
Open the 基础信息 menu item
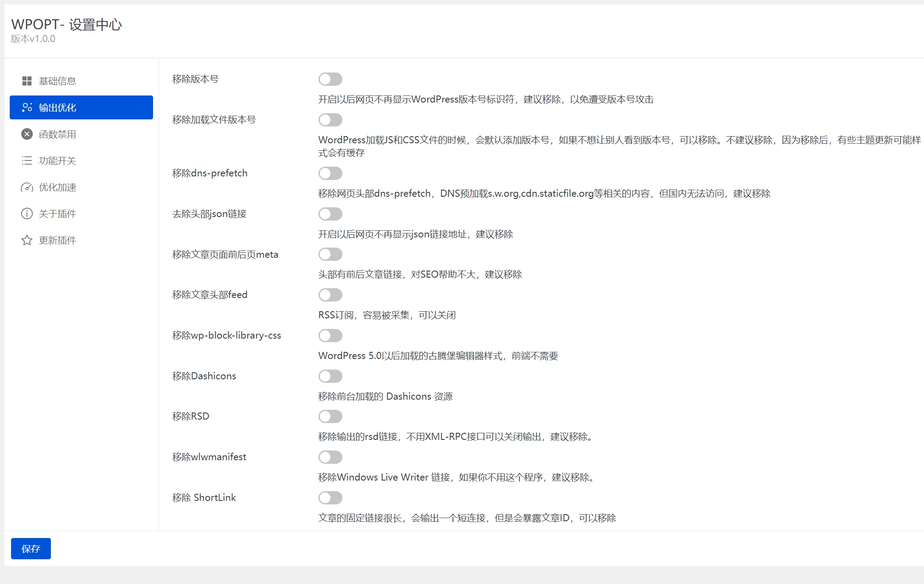(81, 81)
